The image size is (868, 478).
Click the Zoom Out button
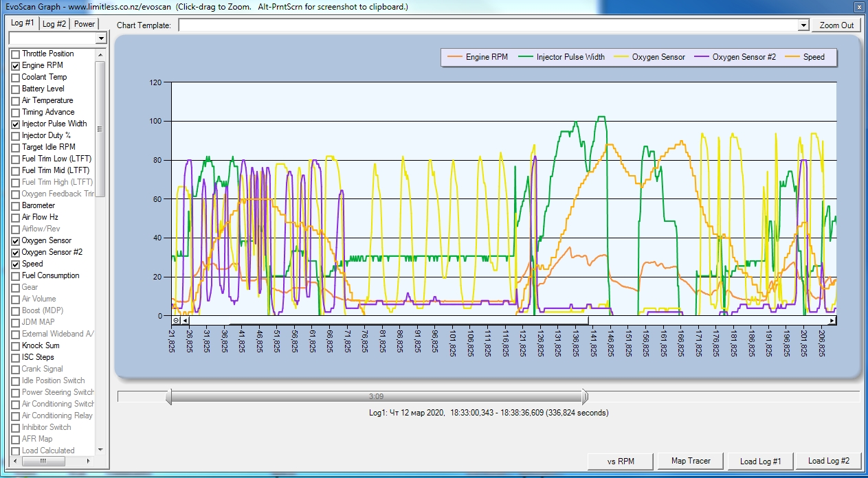tap(836, 25)
